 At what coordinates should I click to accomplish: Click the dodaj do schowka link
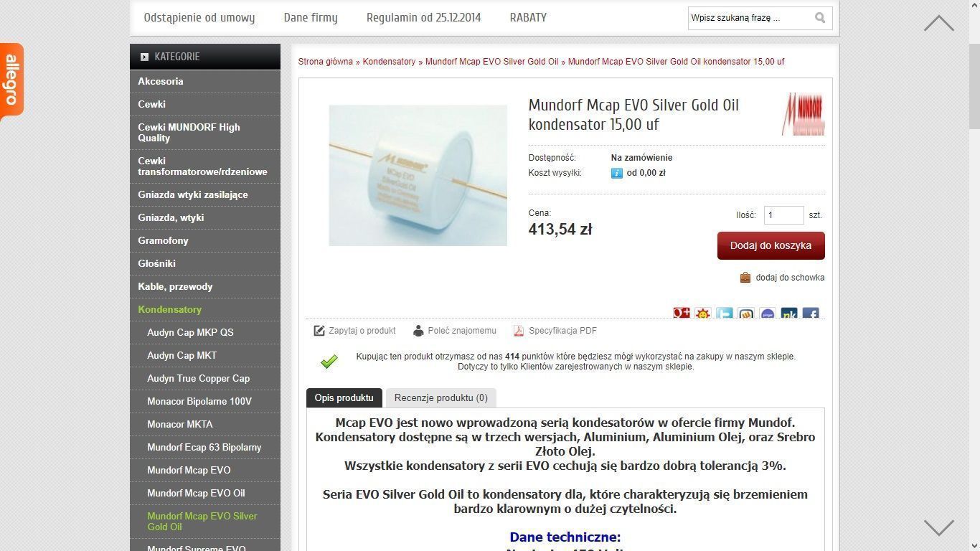pyautogui.click(x=790, y=278)
